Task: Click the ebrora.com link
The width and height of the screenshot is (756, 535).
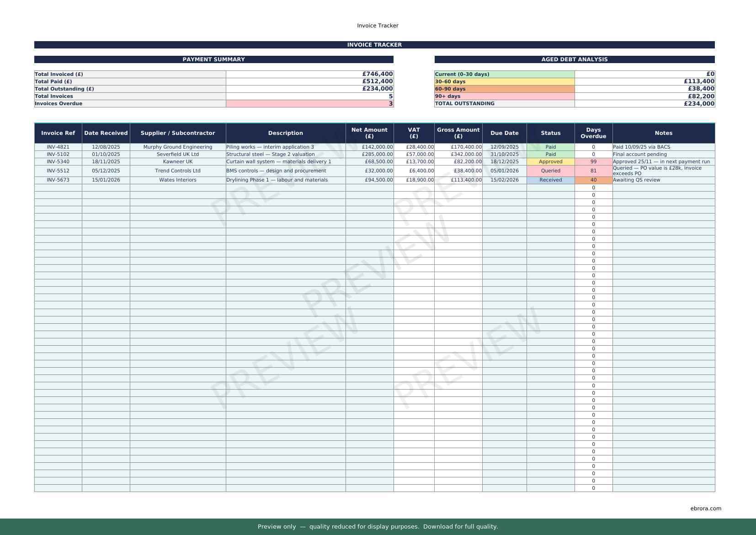Action: (705, 508)
